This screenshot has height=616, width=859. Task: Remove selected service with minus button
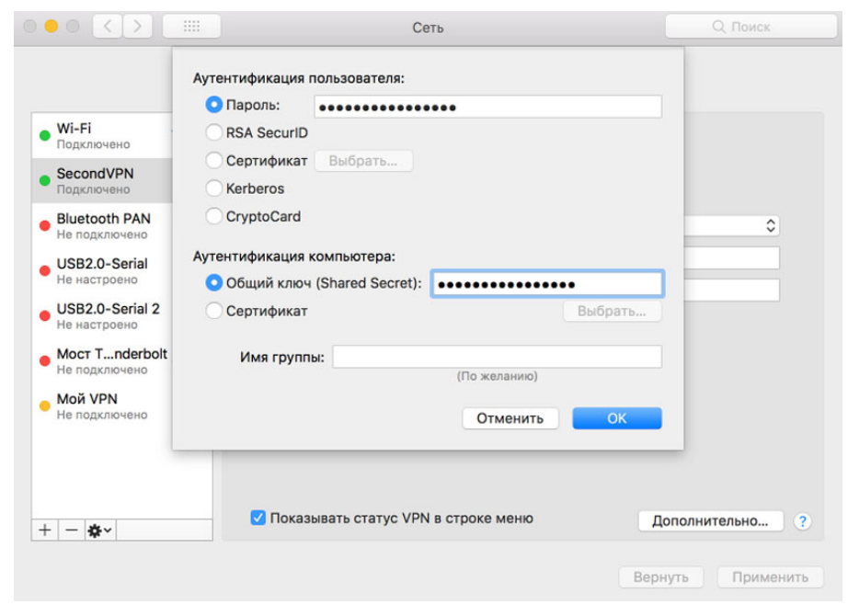point(71,530)
